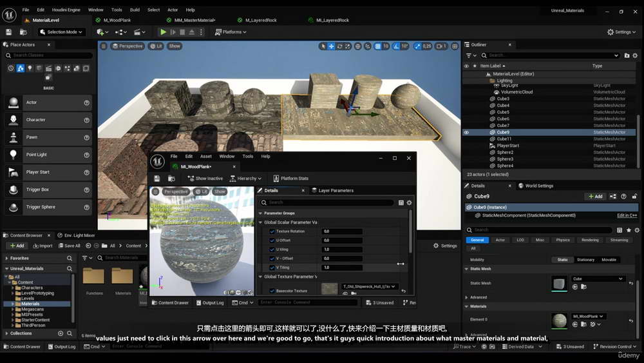Open viewport hamburger options menu
Image resolution: width=644 pixels, height=363 pixels.
pyautogui.click(x=104, y=46)
